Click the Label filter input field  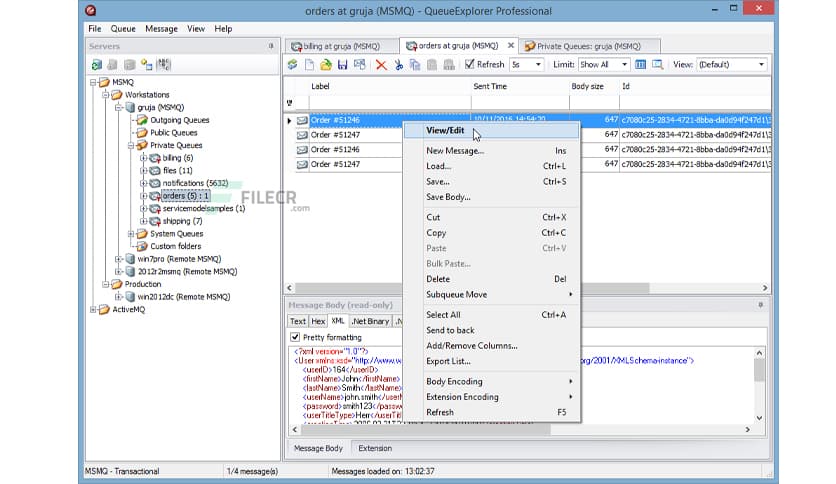tap(389, 103)
